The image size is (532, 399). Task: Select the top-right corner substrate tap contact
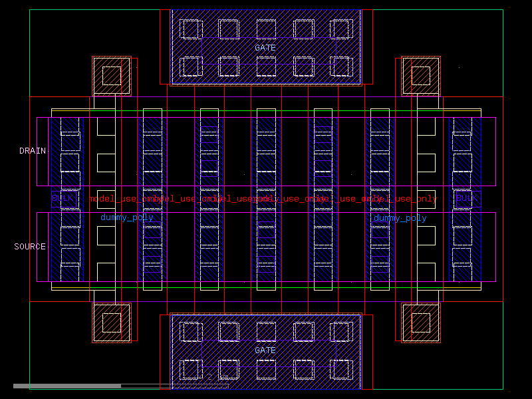click(420, 76)
